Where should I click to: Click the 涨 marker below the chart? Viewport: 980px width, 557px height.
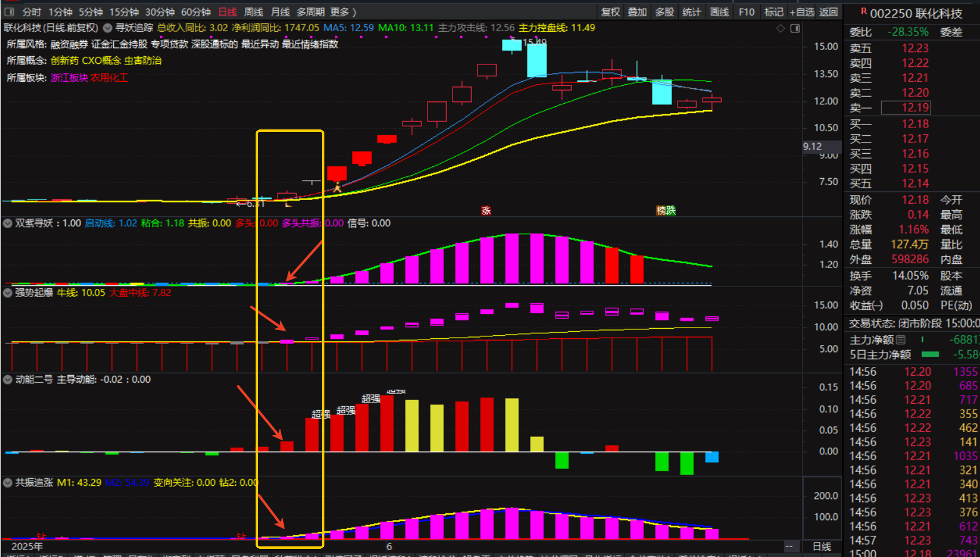pos(486,211)
